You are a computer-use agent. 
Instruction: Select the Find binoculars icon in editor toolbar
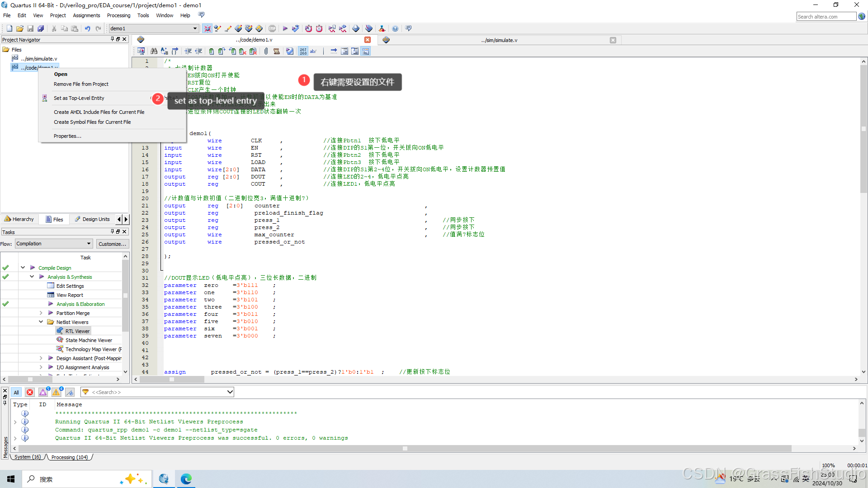point(154,51)
